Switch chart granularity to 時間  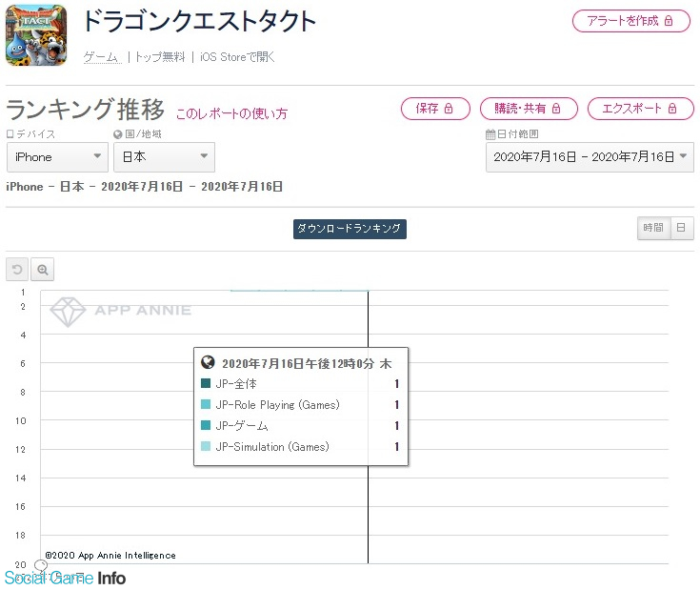tap(653, 228)
